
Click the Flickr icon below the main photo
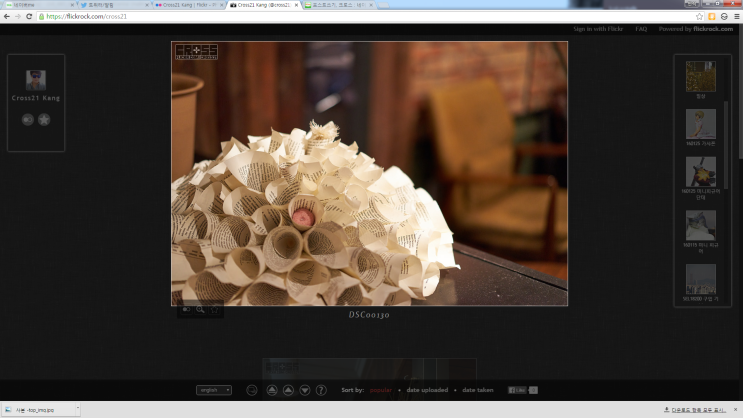[187, 309]
